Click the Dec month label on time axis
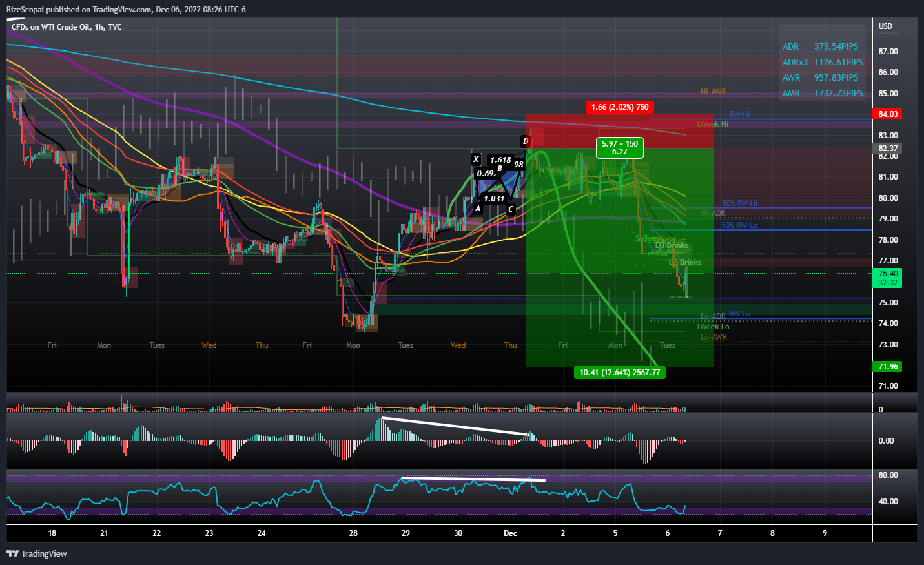The image size is (924, 565). pos(511,533)
